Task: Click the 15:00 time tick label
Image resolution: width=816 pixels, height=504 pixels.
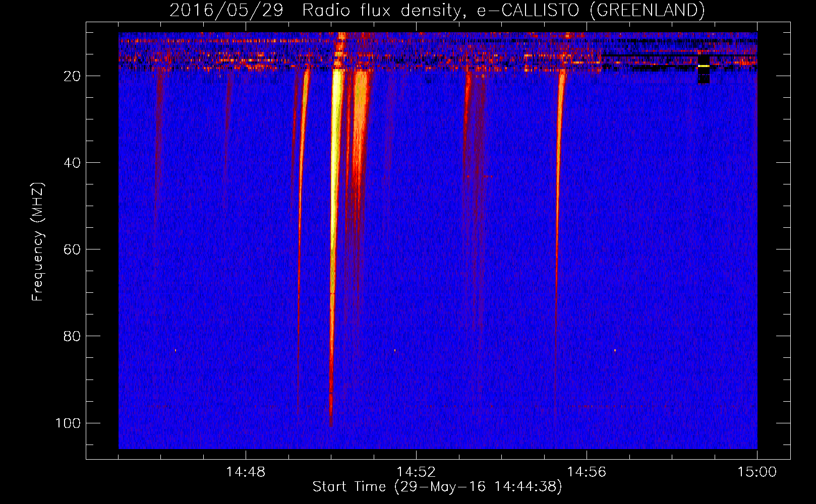Action: (x=757, y=472)
